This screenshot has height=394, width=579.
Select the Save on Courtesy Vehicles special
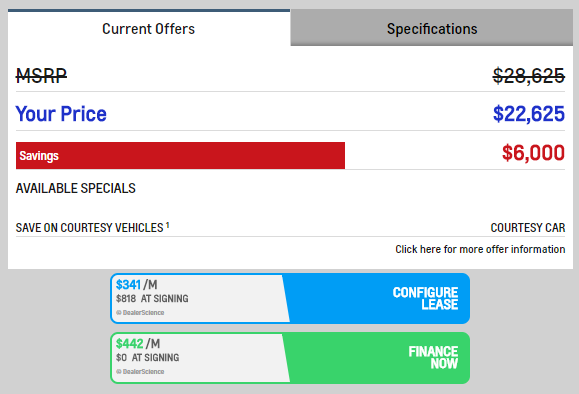coord(90,227)
